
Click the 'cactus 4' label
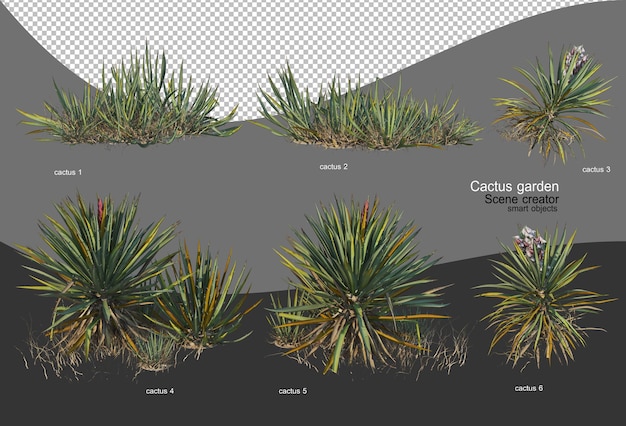tap(160, 391)
